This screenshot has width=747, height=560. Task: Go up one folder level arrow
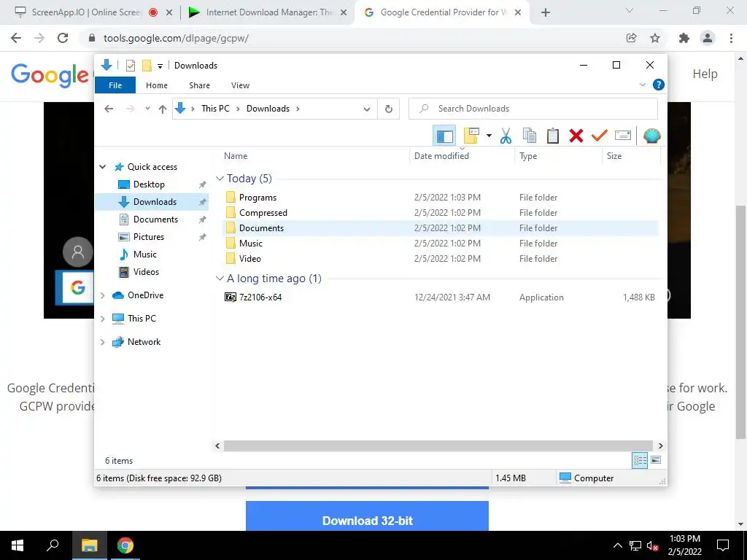coord(163,109)
